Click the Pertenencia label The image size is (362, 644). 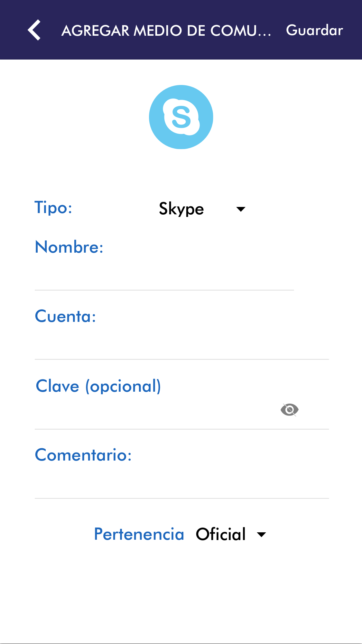click(139, 534)
